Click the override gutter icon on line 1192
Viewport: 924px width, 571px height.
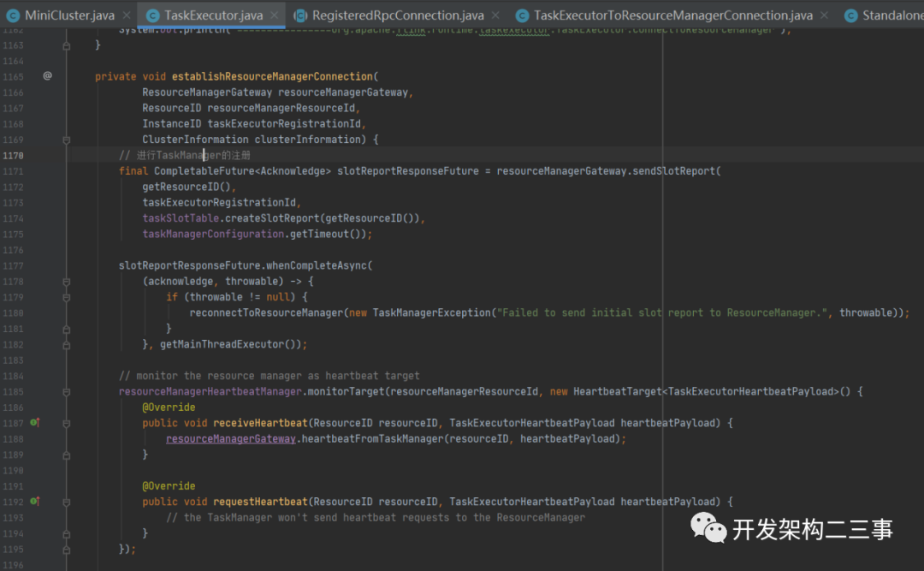point(35,502)
